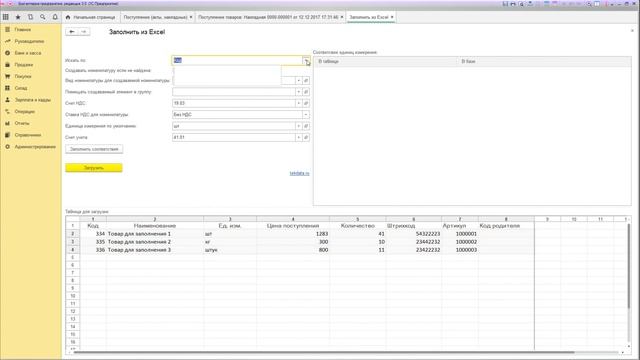Viewport: 640px width, 360px height.
Task: Open element button for Счет учета field
Action: coord(306,138)
